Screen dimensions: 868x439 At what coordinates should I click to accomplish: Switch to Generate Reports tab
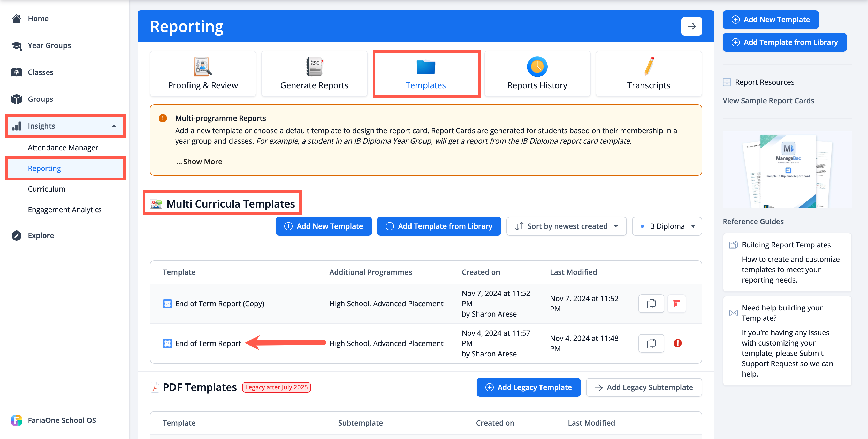[x=314, y=74]
